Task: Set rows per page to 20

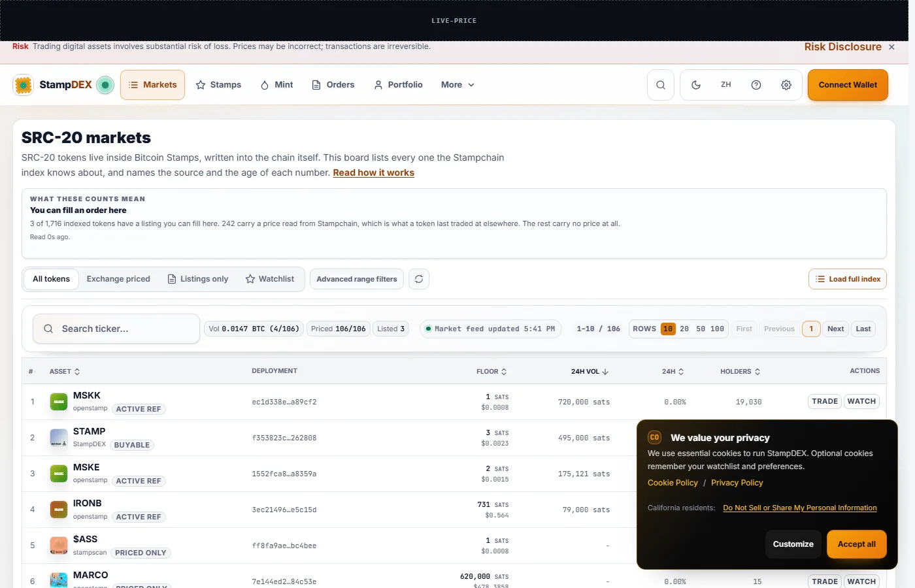Action: tap(684, 329)
